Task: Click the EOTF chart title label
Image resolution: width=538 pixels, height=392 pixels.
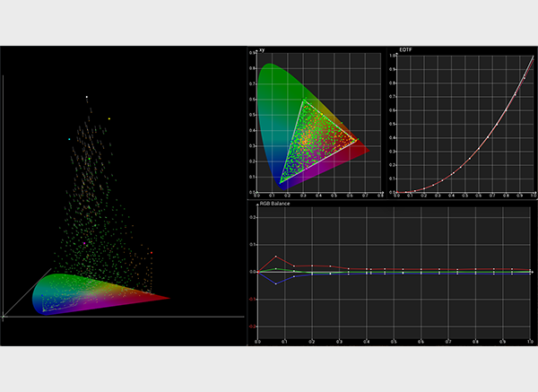Action: [405, 49]
